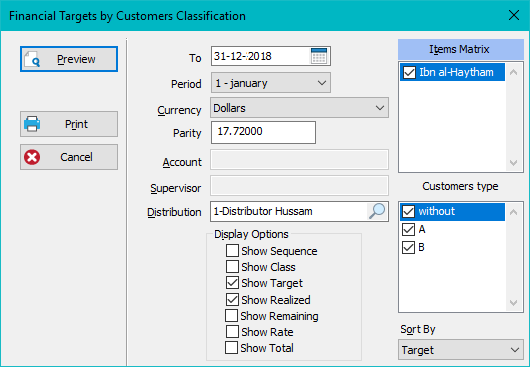Enable the Show Remaining checkbox
The width and height of the screenshot is (530, 367).
[232, 316]
